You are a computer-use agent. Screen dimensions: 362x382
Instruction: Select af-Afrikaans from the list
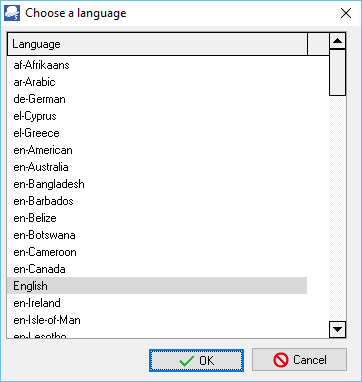[157, 65]
